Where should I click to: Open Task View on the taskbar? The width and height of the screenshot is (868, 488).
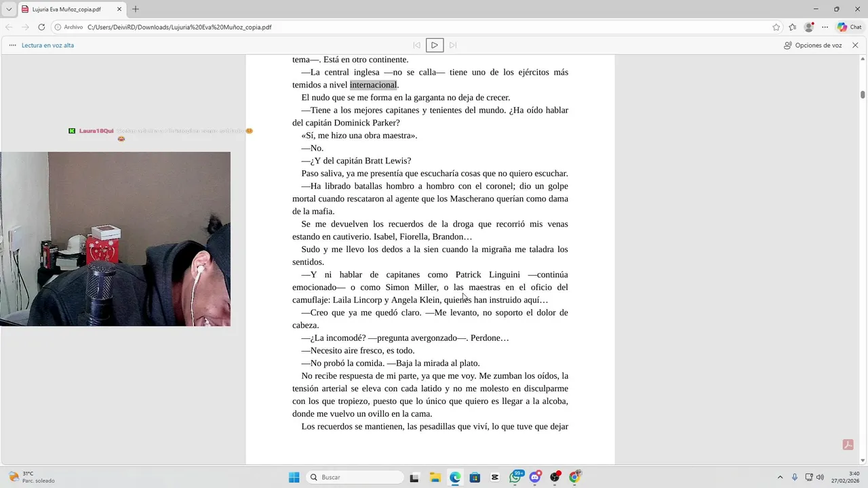pyautogui.click(x=414, y=477)
